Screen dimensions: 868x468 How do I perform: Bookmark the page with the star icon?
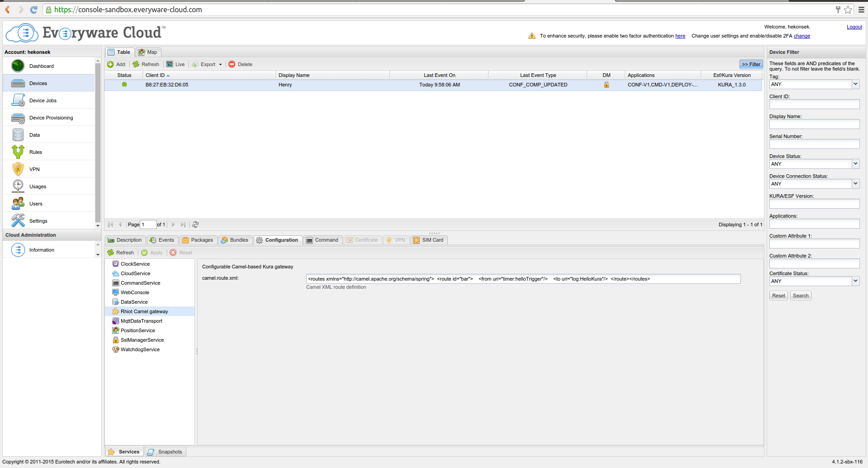tap(848, 10)
